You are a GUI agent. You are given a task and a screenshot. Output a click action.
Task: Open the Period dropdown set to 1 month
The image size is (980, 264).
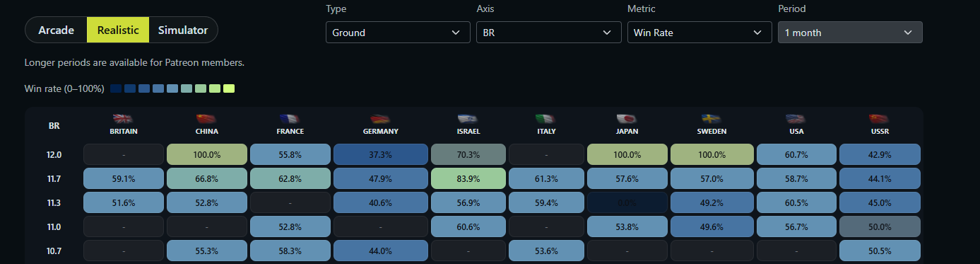[850, 33]
